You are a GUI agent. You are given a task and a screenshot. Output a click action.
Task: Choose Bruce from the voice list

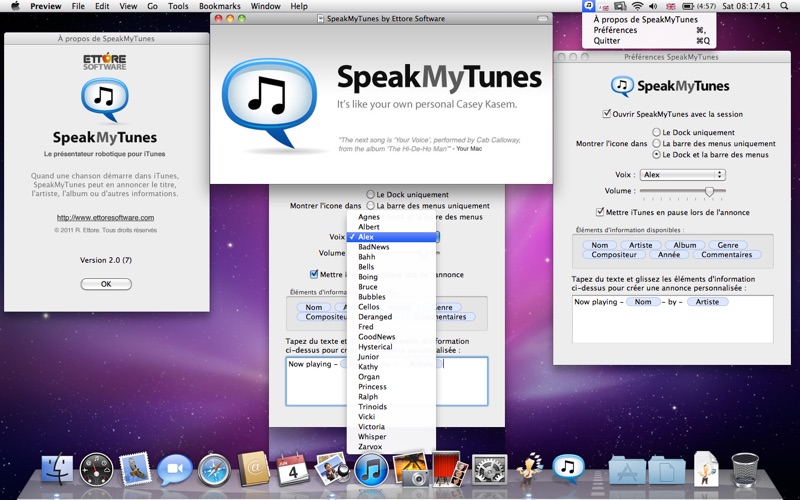click(x=391, y=287)
